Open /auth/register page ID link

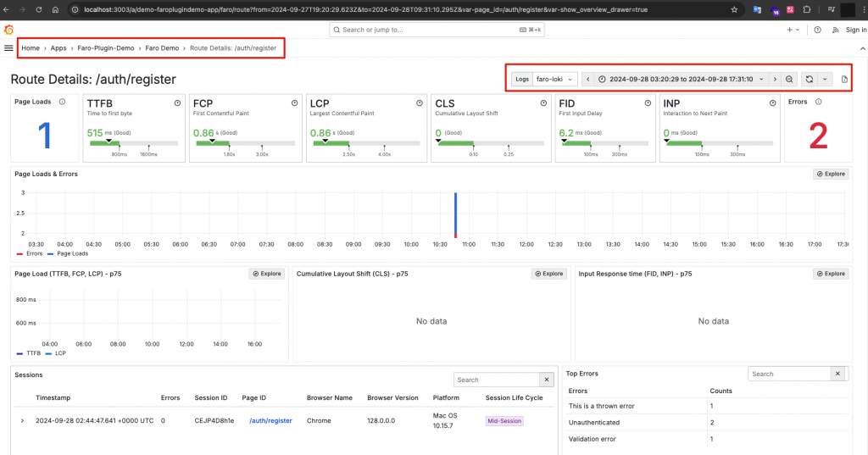(x=270, y=420)
